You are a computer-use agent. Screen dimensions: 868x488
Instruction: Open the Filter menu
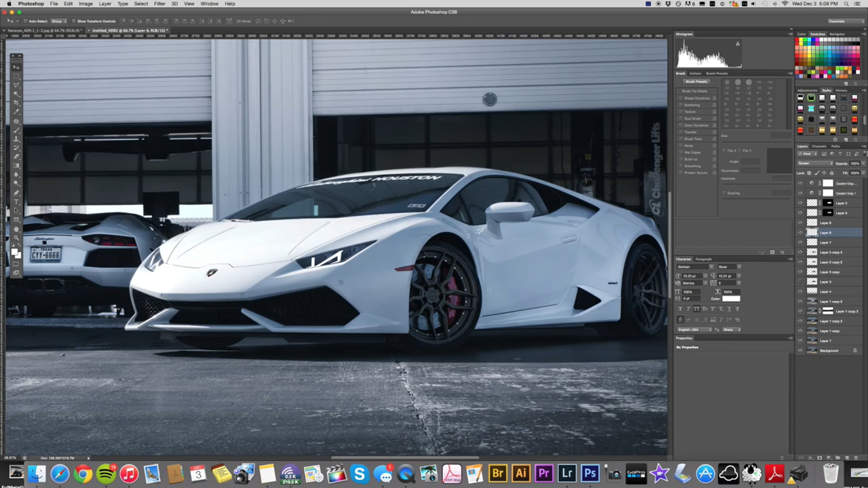159,4
